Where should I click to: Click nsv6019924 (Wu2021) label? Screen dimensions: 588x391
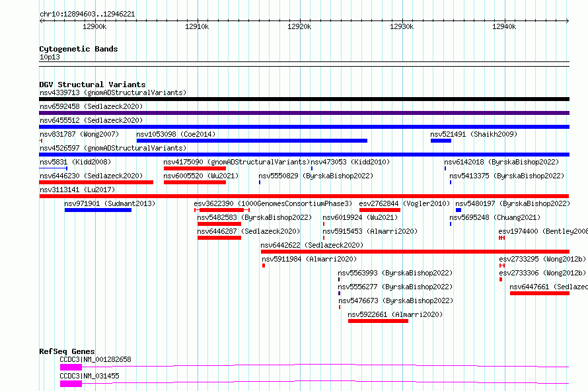pos(360,217)
